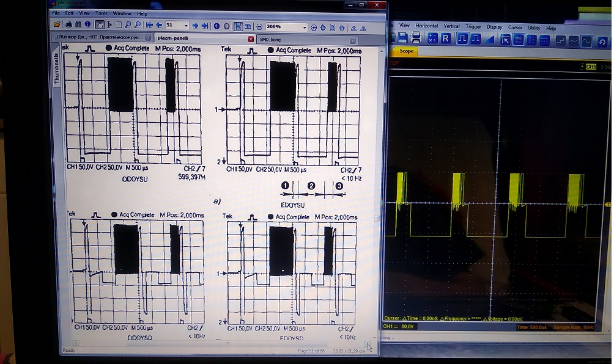Screen dimensions: 614x364
Task: Click the Print icon in PDF viewer
Action: pos(69,26)
